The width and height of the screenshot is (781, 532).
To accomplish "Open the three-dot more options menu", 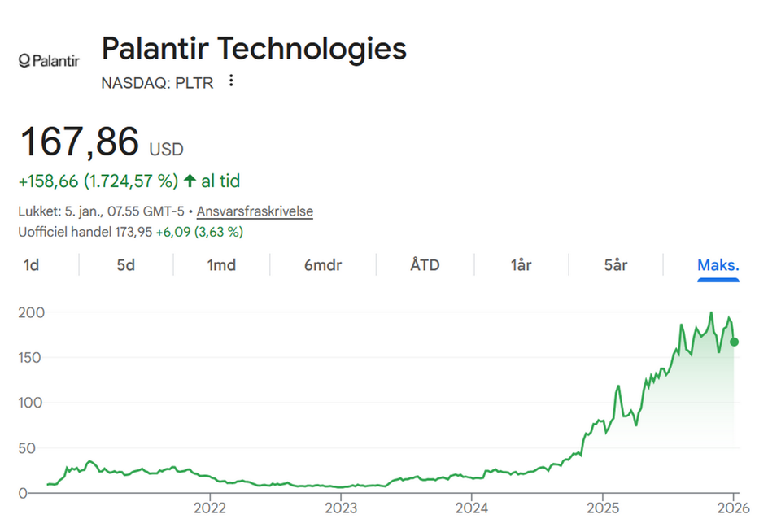I will click(231, 81).
